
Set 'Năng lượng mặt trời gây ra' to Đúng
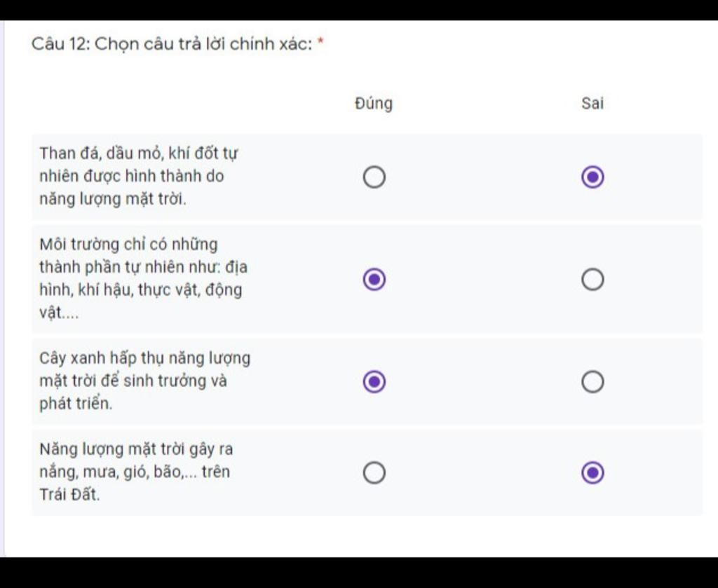point(374,473)
